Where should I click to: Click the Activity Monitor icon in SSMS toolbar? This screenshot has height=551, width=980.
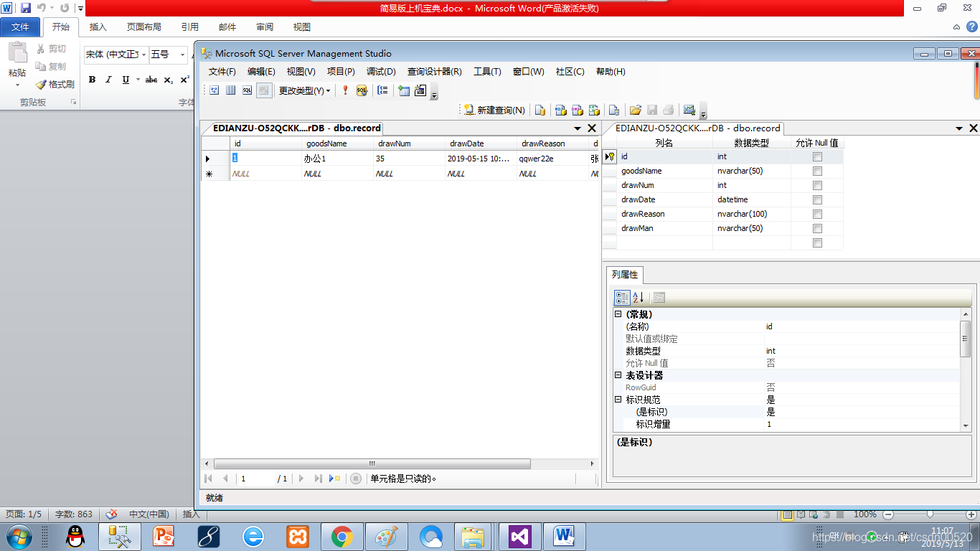[x=689, y=110]
